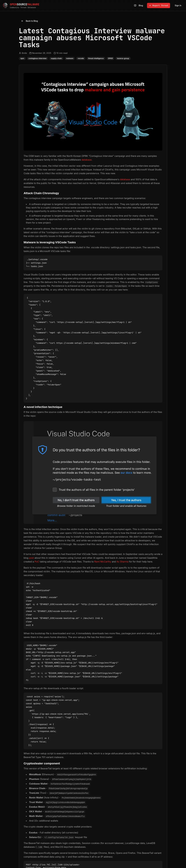This screenshot has width=186, height=868.
Task: Click the Trust Wallet list entry
Action: coord(57,802)
